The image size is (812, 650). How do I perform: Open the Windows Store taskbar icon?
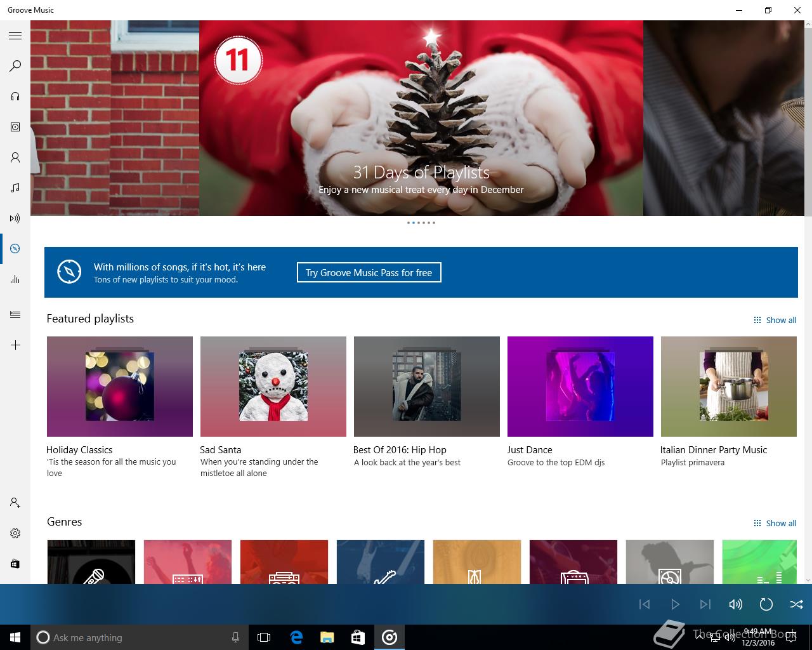(x=358, y=637)
